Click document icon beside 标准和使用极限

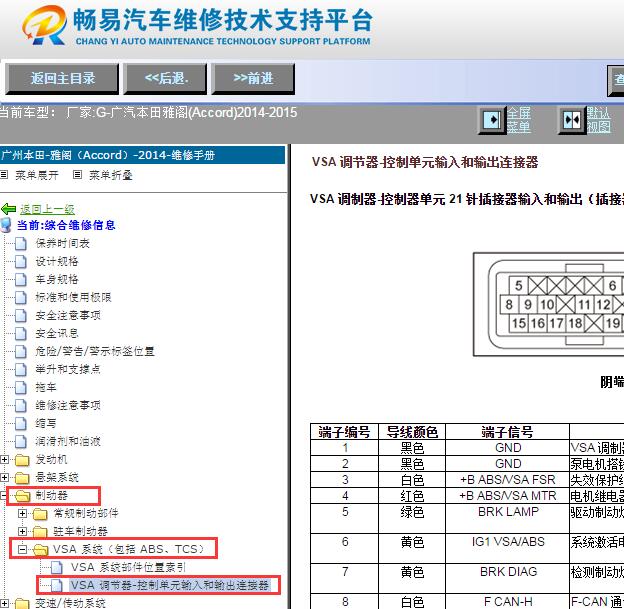point(21,297)
